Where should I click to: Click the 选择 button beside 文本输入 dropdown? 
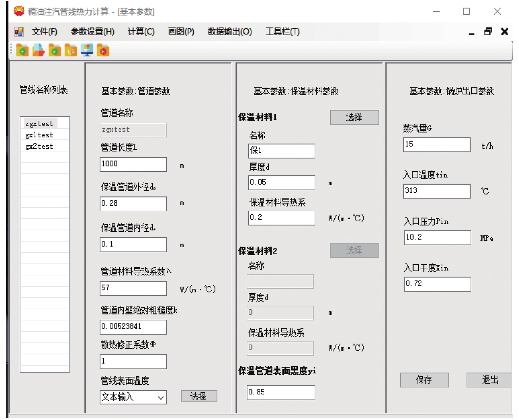tap(199, 396)
